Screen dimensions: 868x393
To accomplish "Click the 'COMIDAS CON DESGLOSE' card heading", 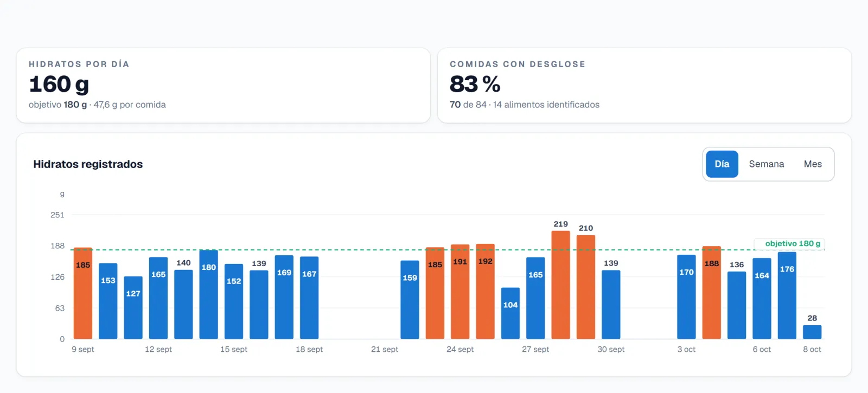I will click(x=518, y=64).
